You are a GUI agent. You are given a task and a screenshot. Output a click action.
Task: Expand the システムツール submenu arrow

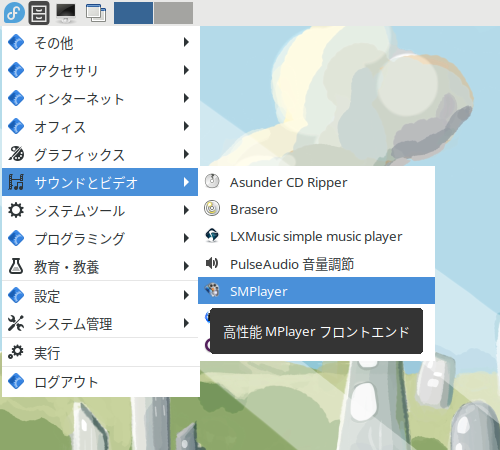186,210
